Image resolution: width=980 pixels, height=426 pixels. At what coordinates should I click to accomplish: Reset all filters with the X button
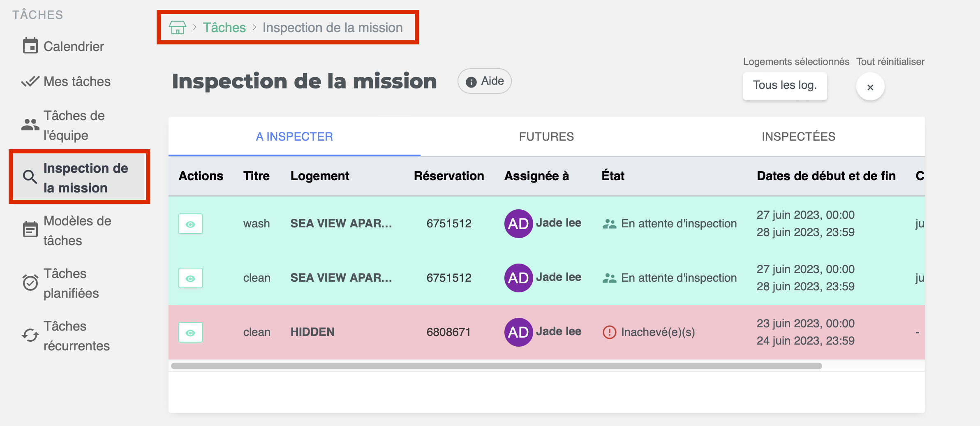[870, 87]
